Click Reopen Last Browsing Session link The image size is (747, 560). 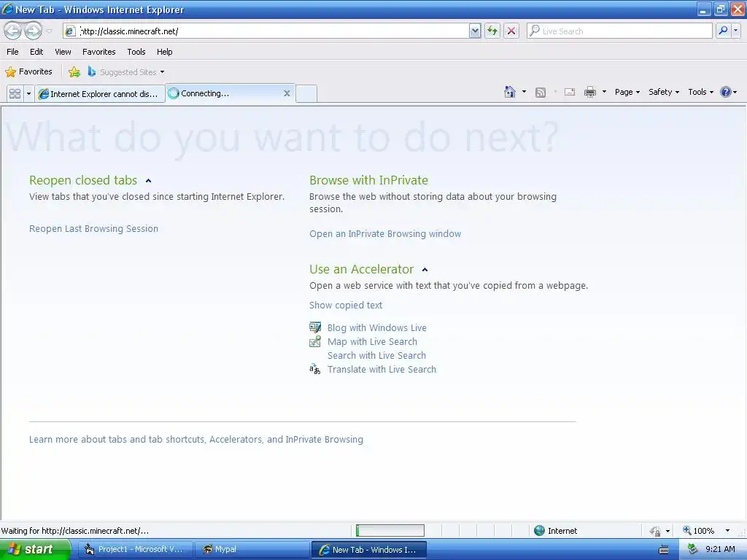pos(93,228)
